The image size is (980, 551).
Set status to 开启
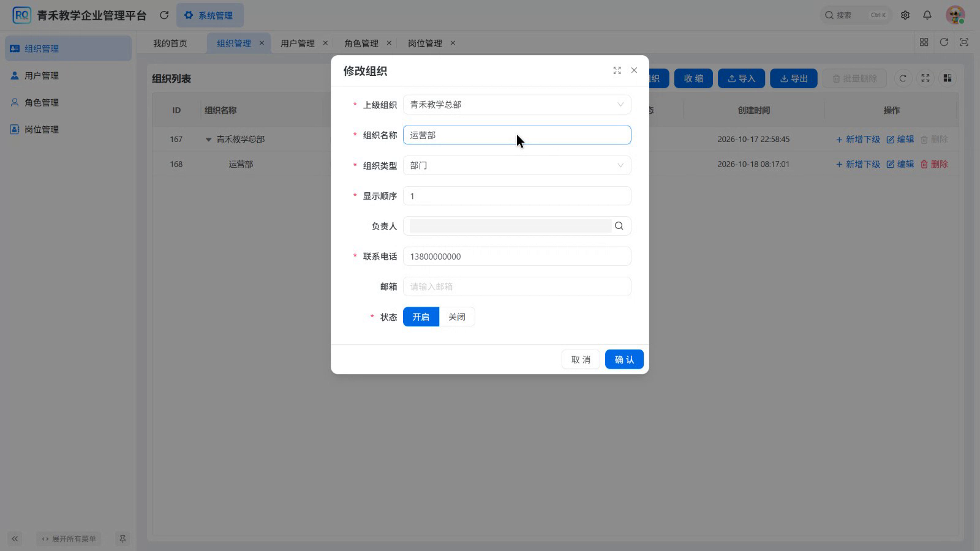pyautogui.click(x=421, y=317)
